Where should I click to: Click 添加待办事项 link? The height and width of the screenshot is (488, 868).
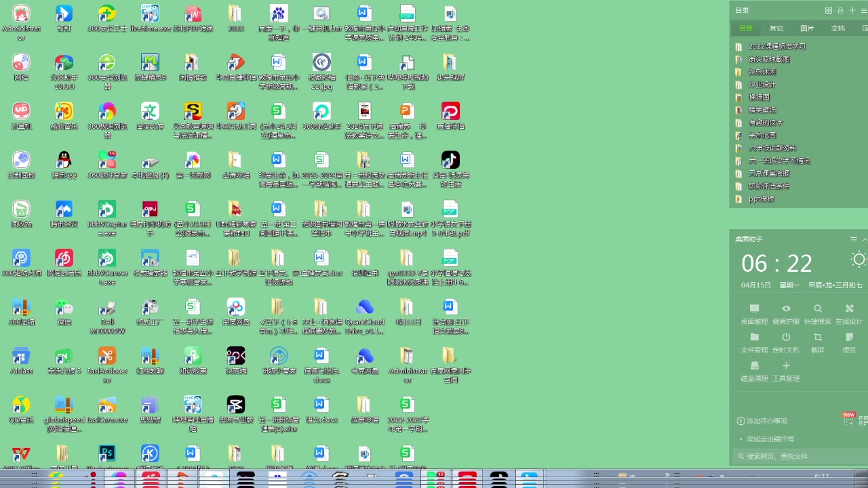tap(762, 421)
